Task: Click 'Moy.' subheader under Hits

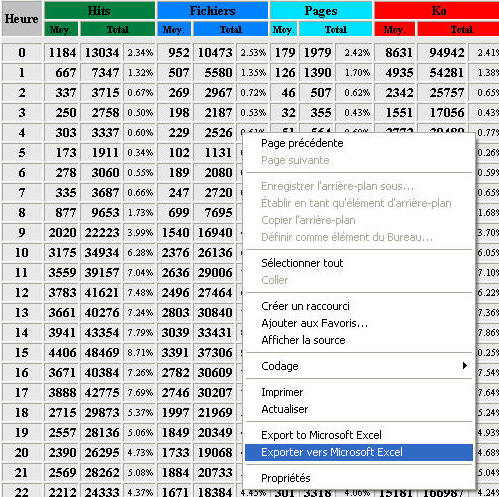Action: [x=61, y=29]
